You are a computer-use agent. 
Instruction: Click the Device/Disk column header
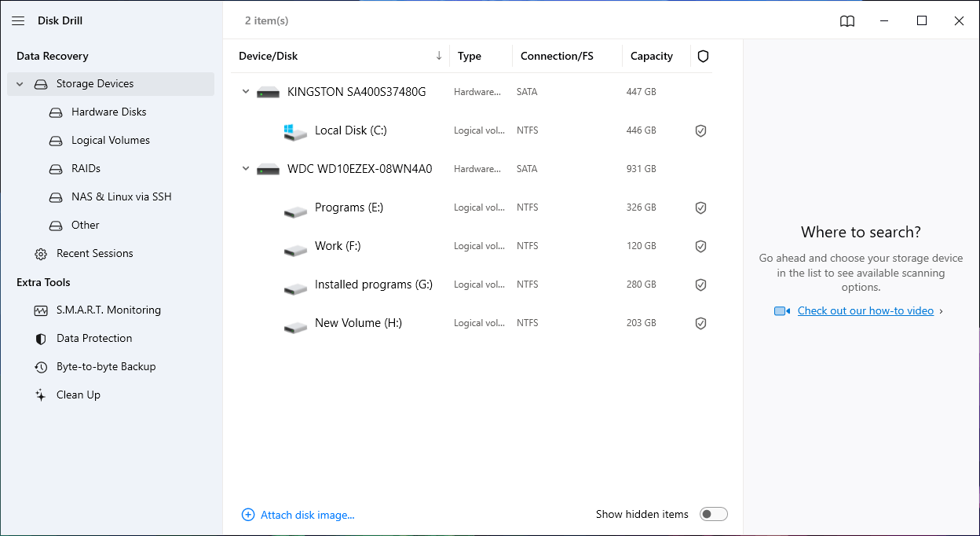269,56
